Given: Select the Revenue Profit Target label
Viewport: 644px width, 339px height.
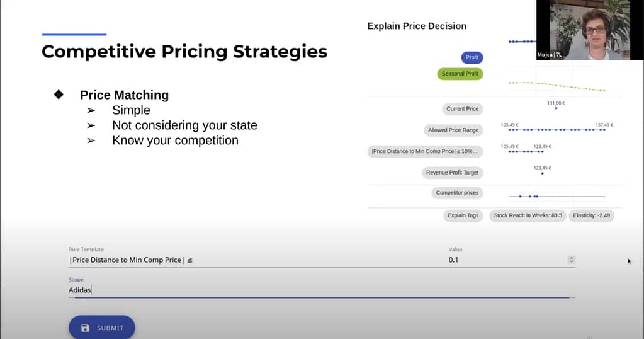Looking at the screenshot, I should click(452, 173).
